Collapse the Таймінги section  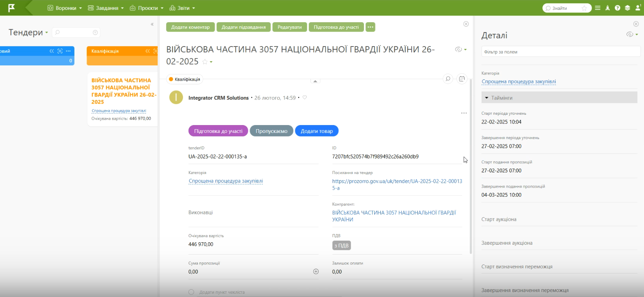(487, 98)
